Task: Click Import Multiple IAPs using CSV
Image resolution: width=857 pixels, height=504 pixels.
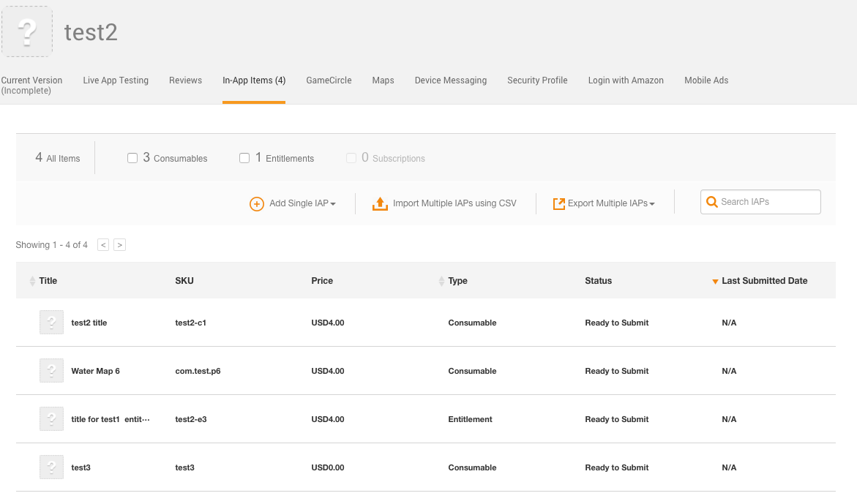Action: click(454, 203)
